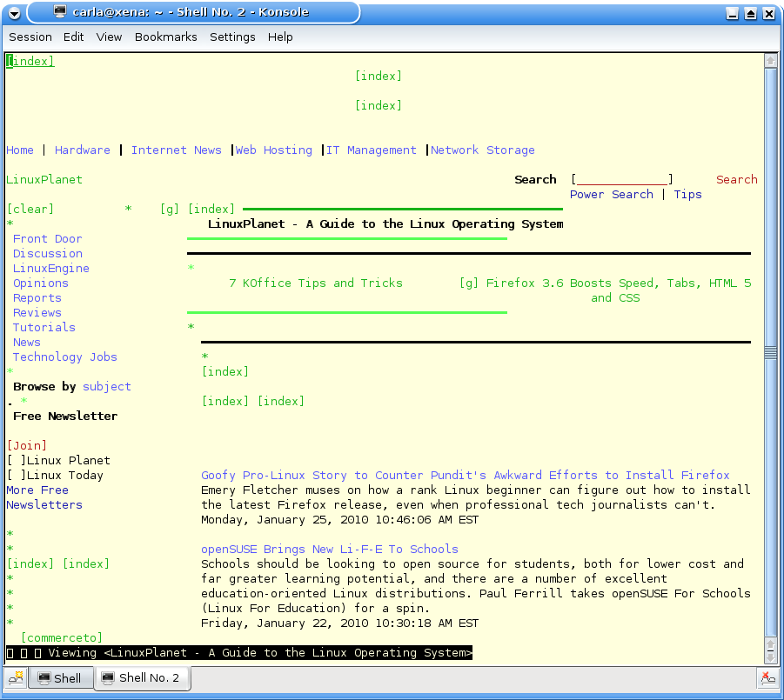
Task: Click the 'Monday, January 25, 2010' date text
Action: (x=340, y=520)
